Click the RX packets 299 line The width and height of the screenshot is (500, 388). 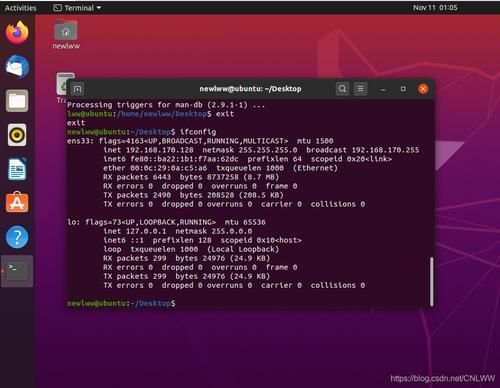(x=187, y=258)
